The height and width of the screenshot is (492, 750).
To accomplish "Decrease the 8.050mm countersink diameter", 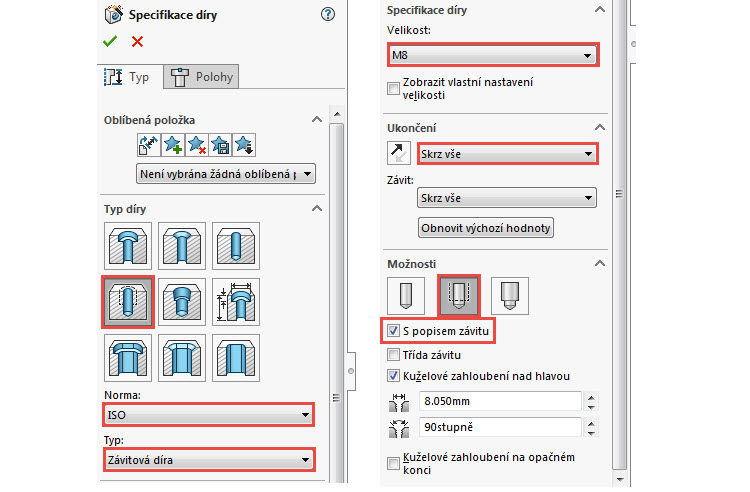I will [x=591, y=406].
